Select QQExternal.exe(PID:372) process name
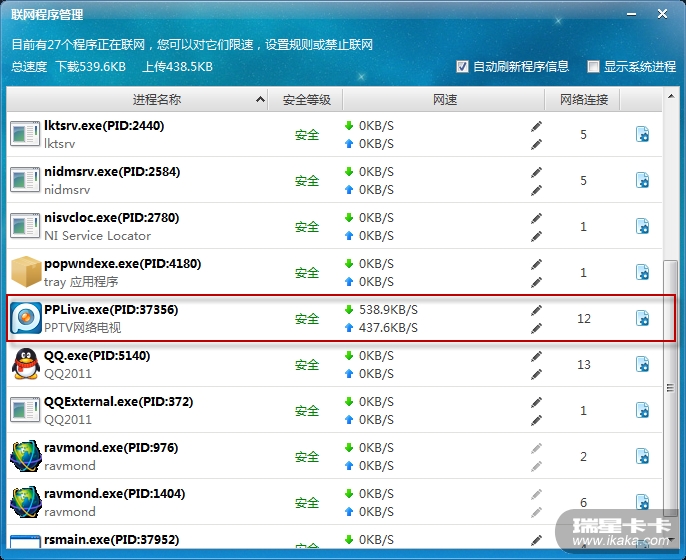 click(119, 402)
